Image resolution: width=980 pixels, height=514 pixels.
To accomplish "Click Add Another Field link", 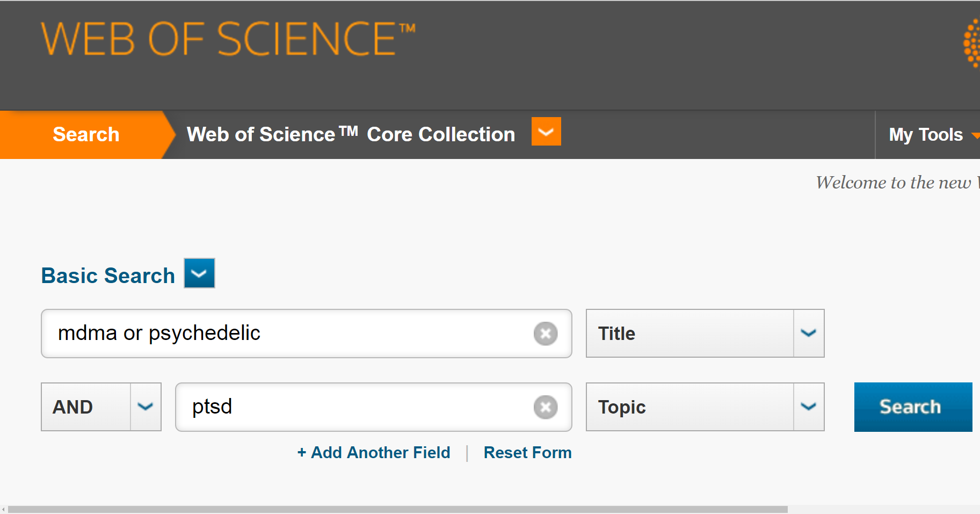I will click(x=374, y=453).
